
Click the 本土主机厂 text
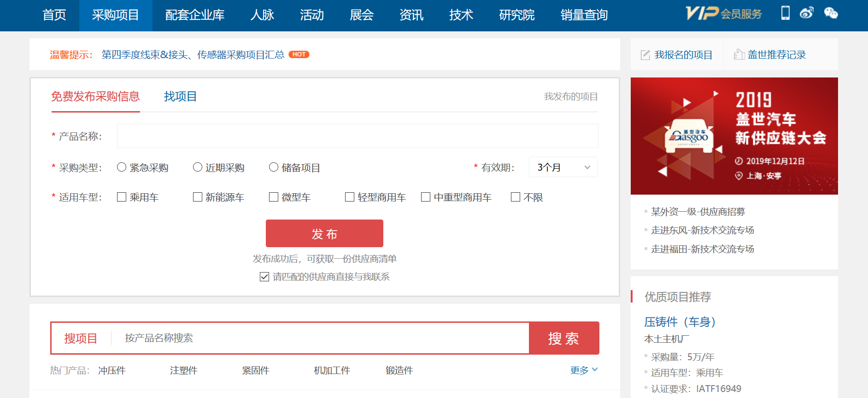667,339
